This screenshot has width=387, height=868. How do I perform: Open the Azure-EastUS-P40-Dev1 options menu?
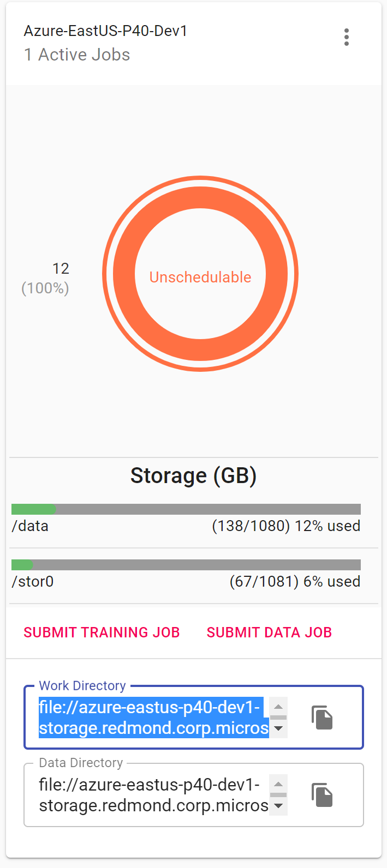pyautogui.click(x=347, y=37)
